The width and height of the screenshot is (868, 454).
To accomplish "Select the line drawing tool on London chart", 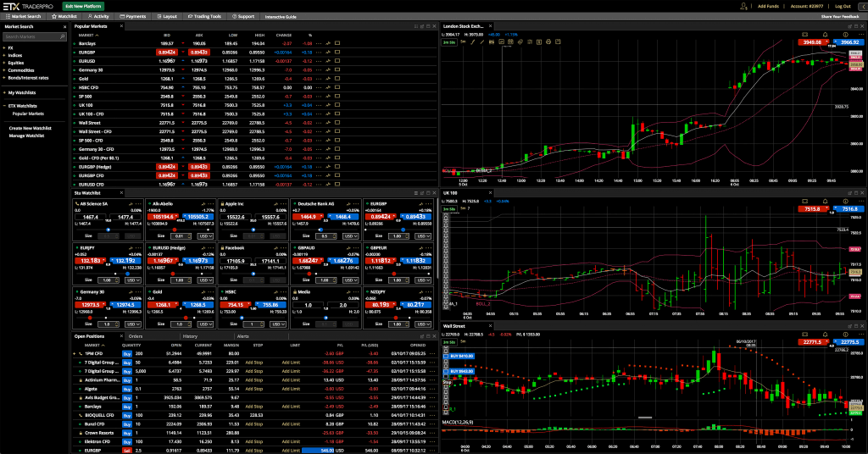I will coord(481,42).
